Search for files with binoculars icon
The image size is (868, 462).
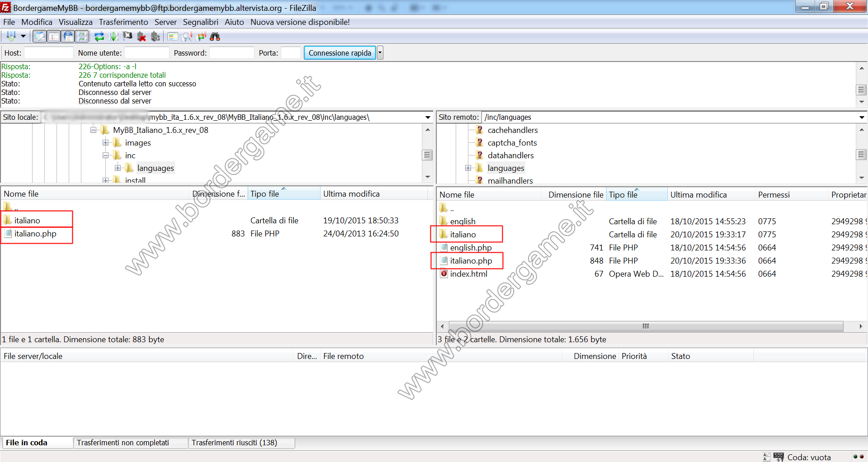[215, 36]
